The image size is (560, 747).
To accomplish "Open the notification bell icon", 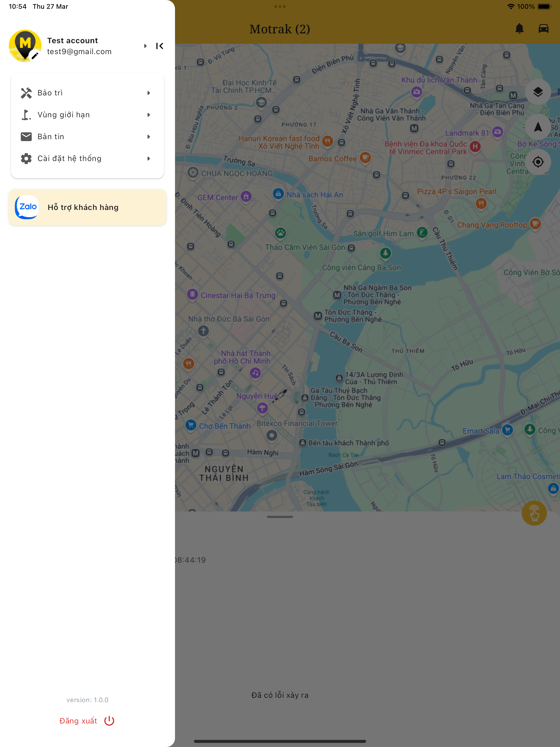I will point(520,29).
